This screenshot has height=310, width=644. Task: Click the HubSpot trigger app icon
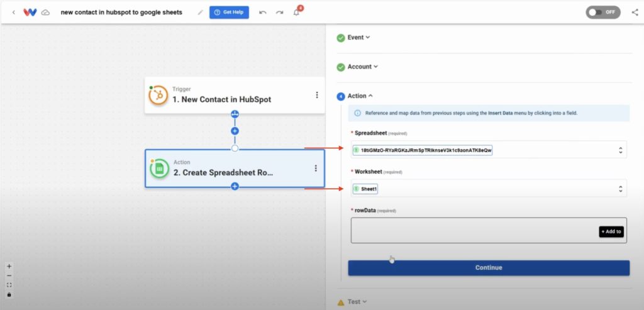[x=158, y=95]
